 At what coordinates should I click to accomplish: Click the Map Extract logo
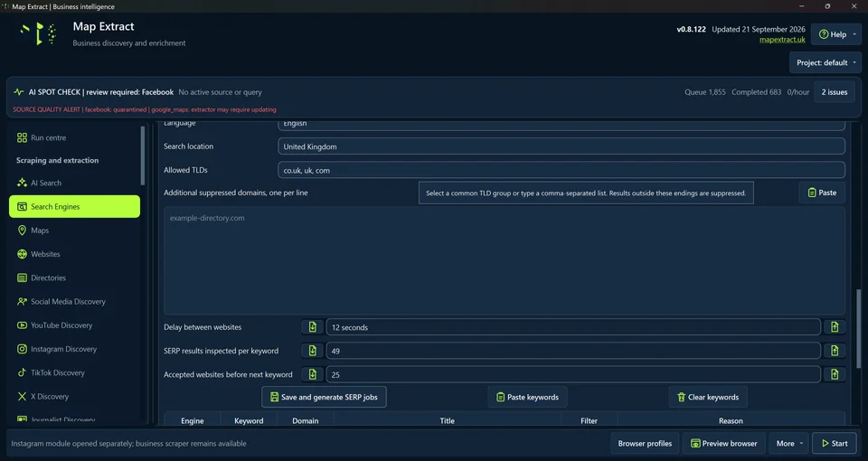38,33
